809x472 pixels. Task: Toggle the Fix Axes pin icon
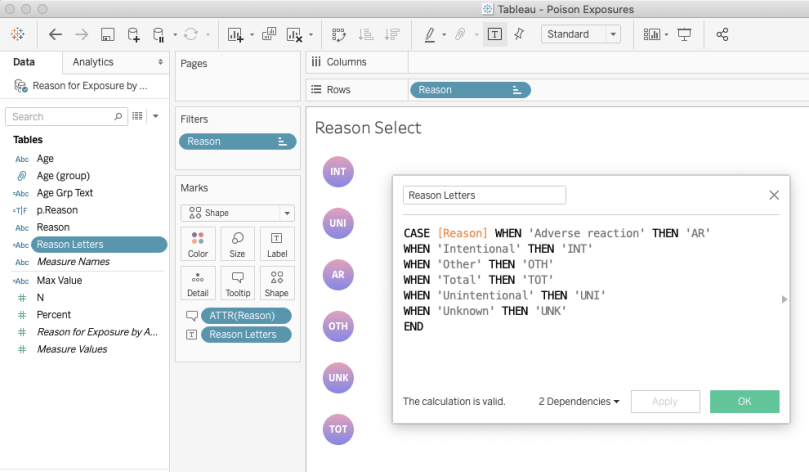pyautogui.click(x=518, y=34)
